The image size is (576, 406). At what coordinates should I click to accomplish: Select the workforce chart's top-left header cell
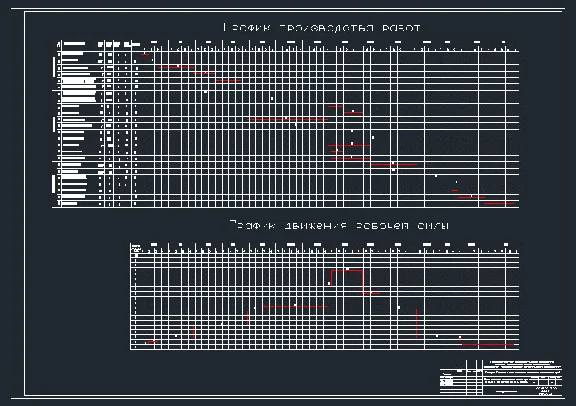136,248
